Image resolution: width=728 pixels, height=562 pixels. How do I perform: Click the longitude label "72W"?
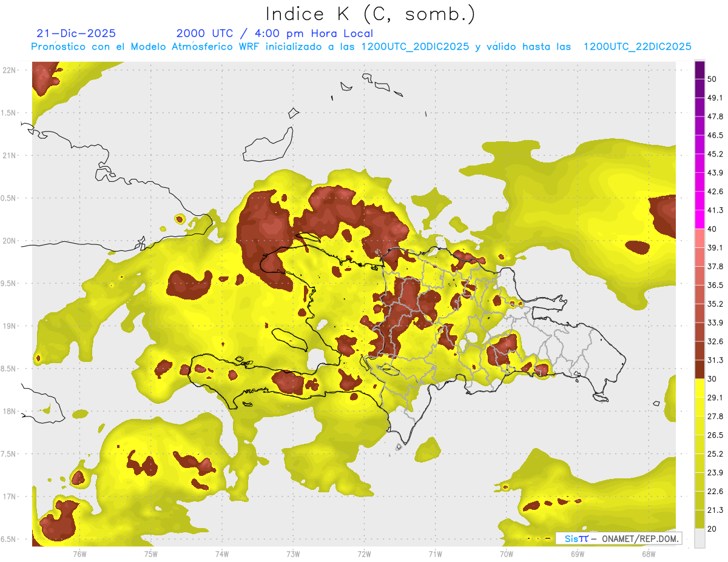[364, 554]
